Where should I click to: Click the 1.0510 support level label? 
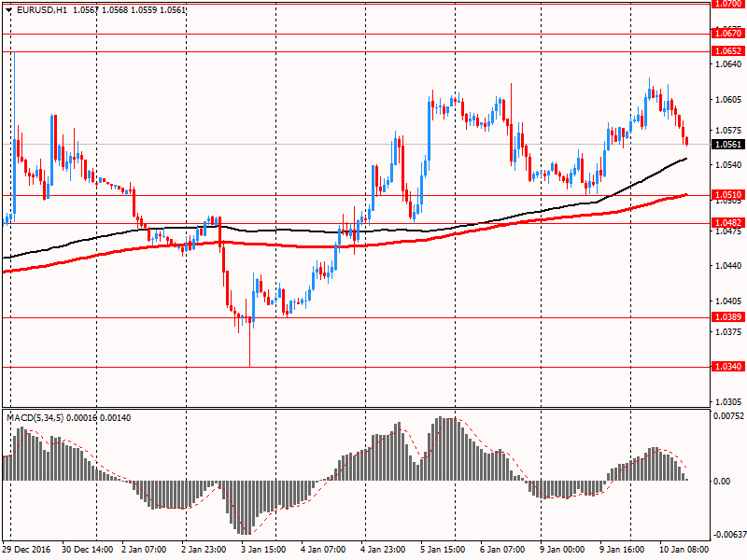click(x=728, y=195)
